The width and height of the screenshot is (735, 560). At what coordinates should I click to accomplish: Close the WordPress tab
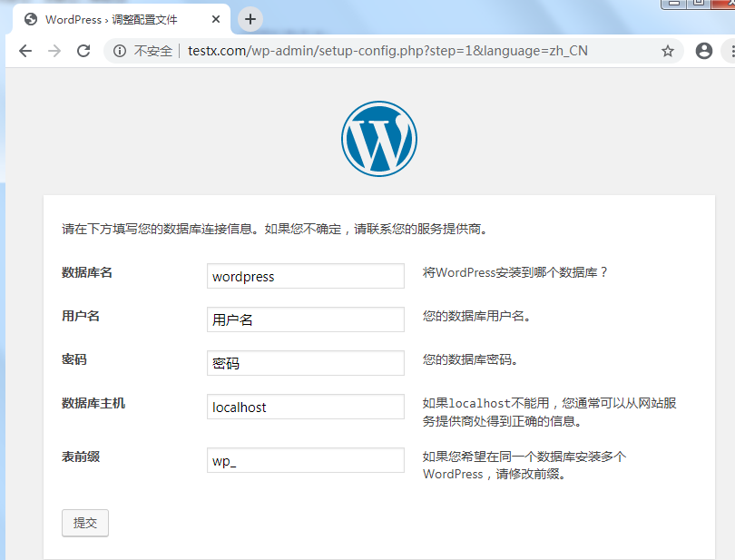(216, 19)
